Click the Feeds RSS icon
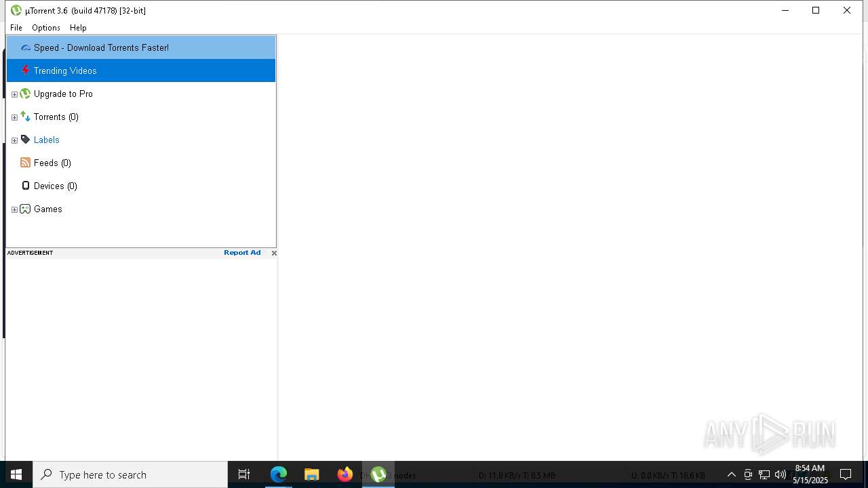The width and height of the screenshot is (868, 488). tap(25, 163)
